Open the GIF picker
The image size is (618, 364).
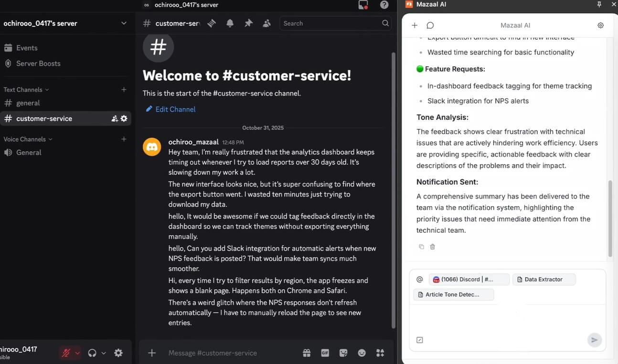pos(325,353)
